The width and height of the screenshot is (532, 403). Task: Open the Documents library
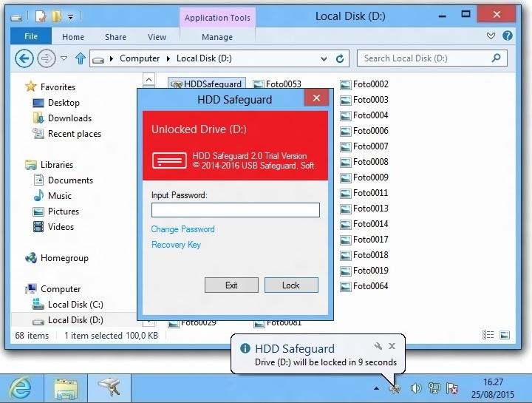pyautogui.click(x=70, y=180)
